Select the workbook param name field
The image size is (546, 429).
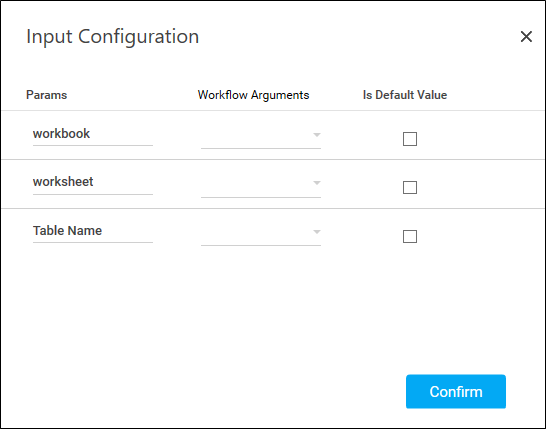[x=93, y=134]
